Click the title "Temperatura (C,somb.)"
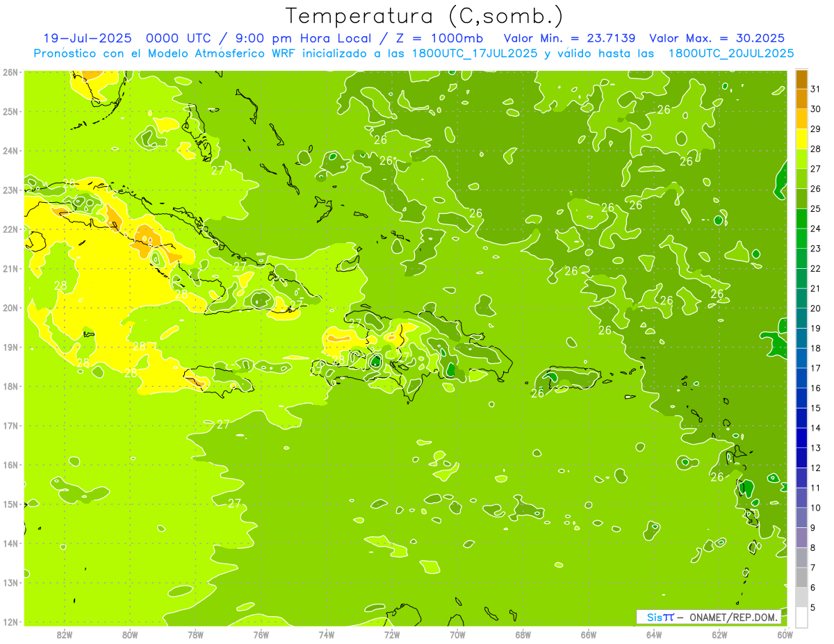The height and width of the screenshot is (644, 834). coord(425,16)
